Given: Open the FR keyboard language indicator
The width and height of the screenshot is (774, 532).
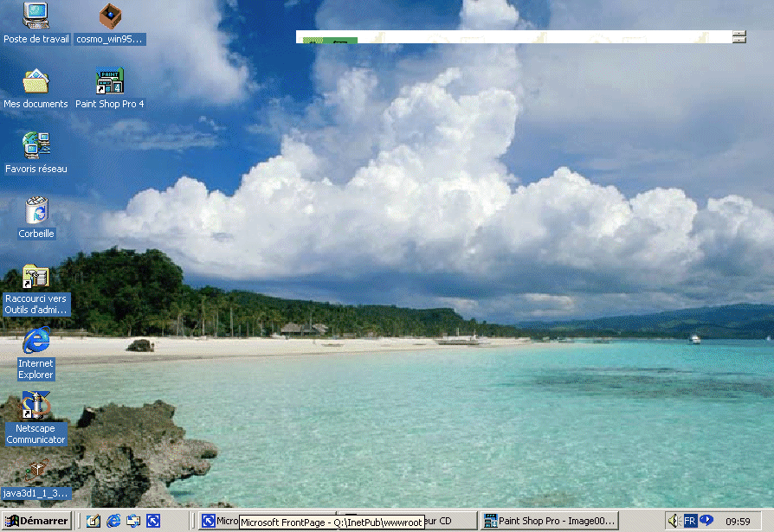Looking at the screenshot, I should [x=690, y=521].
